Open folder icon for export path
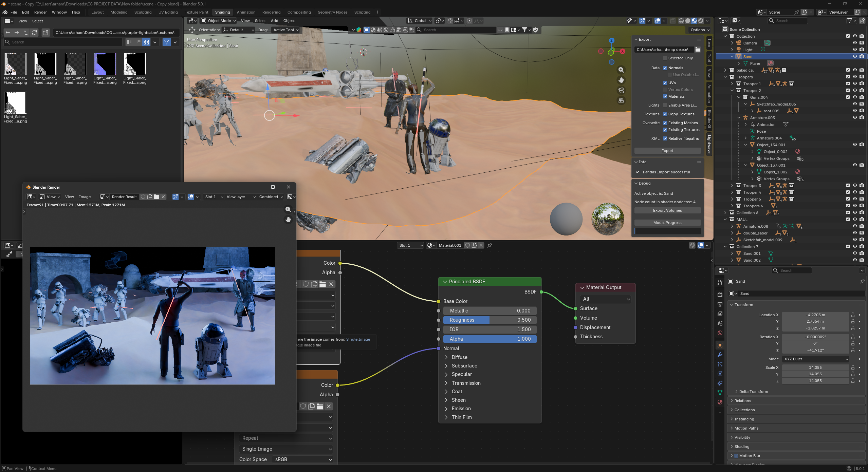Image resolution: width=868 pixels, height=472 pixels. point(698,50)
